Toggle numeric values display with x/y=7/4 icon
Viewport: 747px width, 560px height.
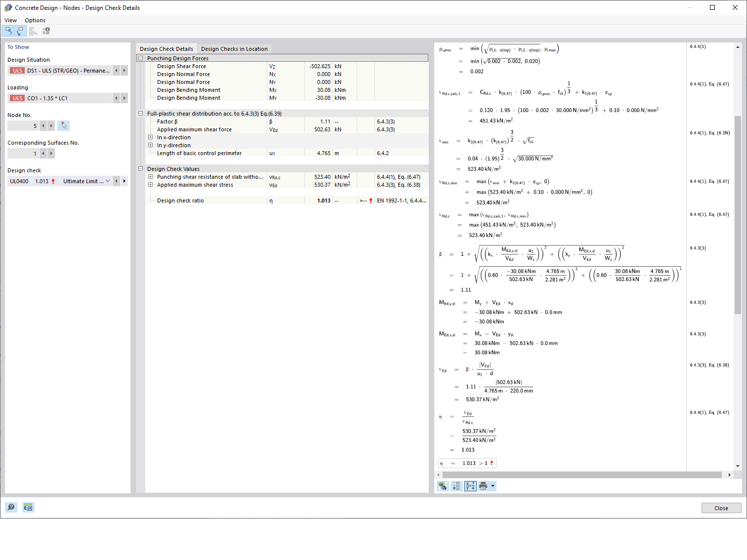point(470,485)
